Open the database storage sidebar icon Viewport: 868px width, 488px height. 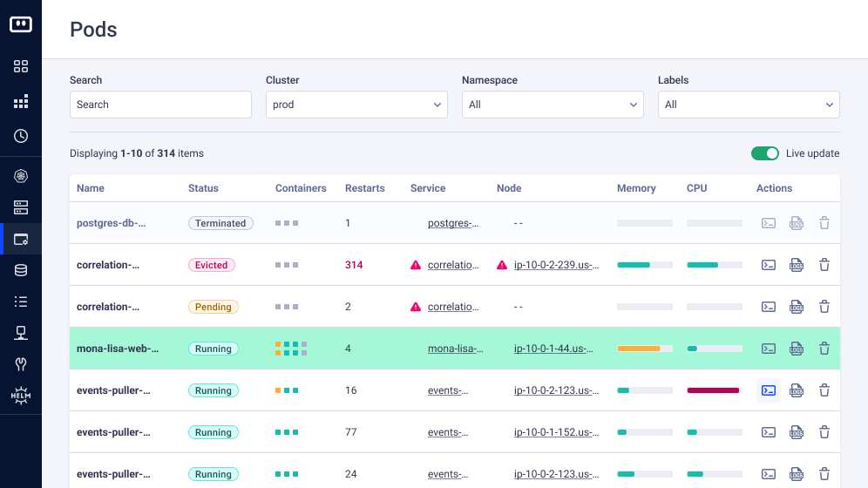click(x=21, y=270)
